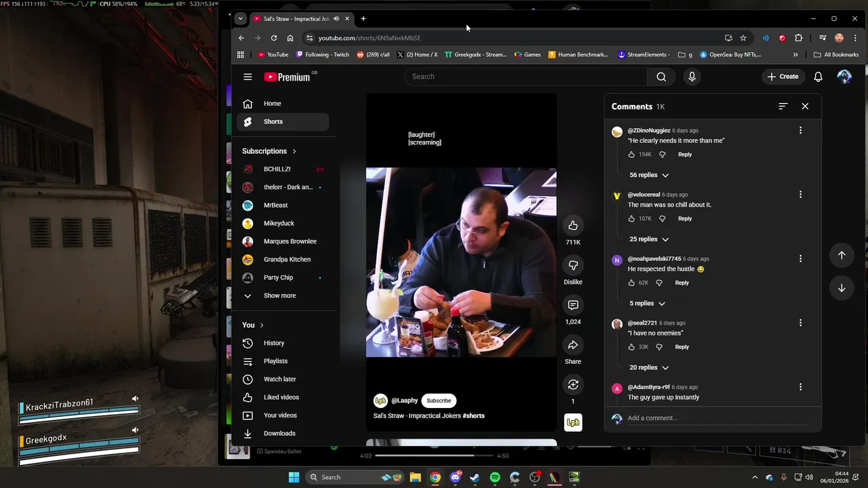Go to Home in sidebar
Viewport: 868px width, 488px height.
283,104
